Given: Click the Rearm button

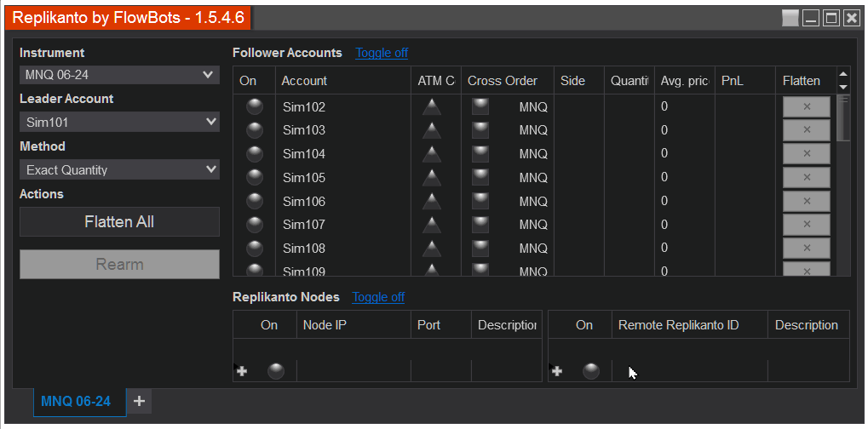Looking at the screenshot, I should coord(119,264).
